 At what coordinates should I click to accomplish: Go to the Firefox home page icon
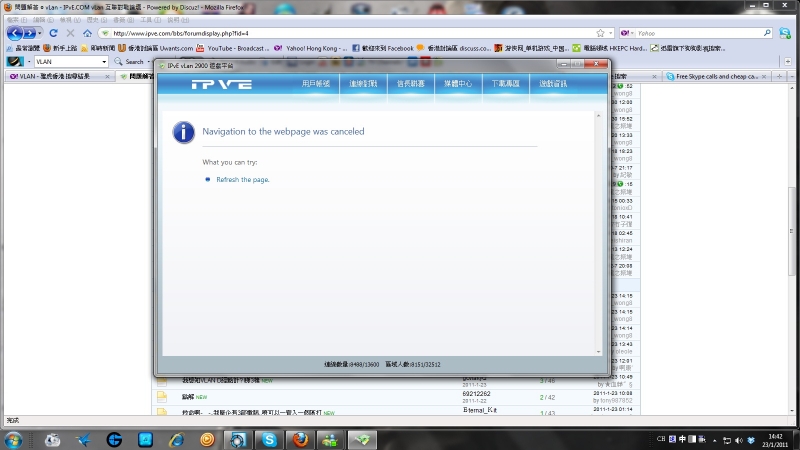(88, 33)
